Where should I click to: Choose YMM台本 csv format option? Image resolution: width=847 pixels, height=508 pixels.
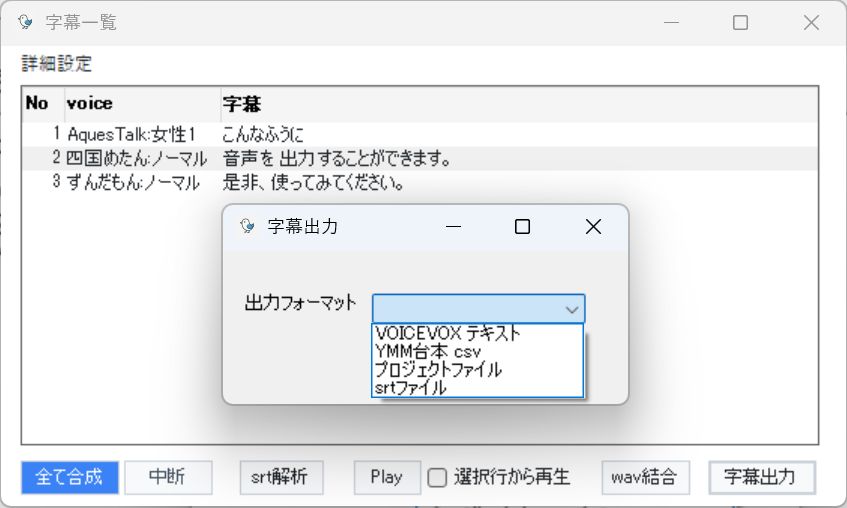click(x=478, y=352)
